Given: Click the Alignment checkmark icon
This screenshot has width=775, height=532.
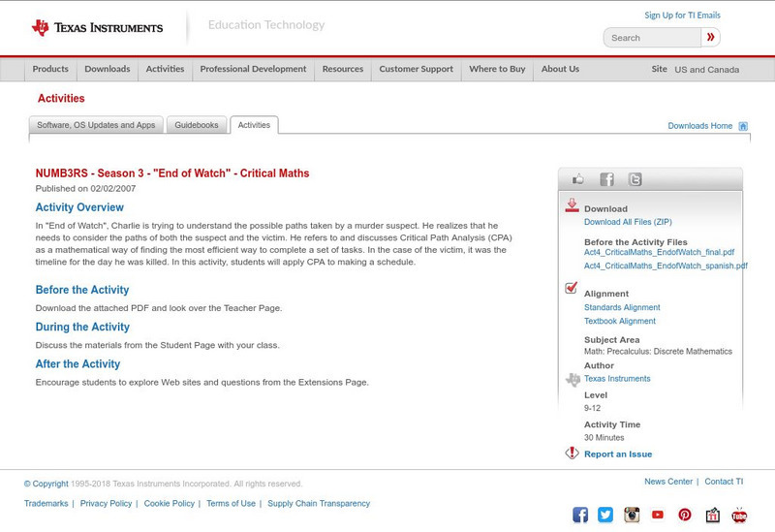Looking at the screenshot, I should click(571, 288).
